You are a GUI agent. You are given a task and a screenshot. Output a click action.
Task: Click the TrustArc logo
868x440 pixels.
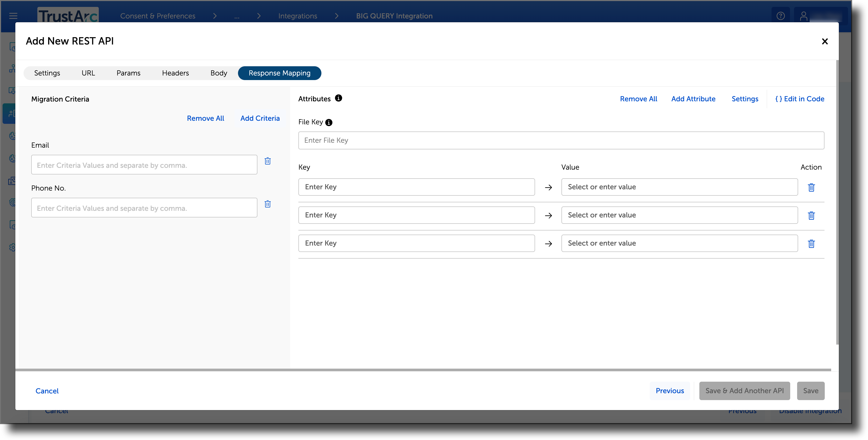pyautogui.click(x=68, y=15)
